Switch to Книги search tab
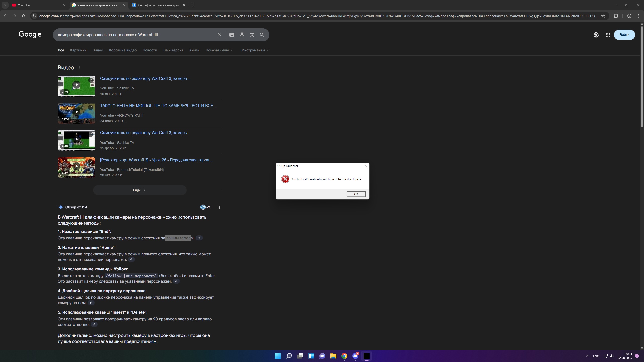 194,50
